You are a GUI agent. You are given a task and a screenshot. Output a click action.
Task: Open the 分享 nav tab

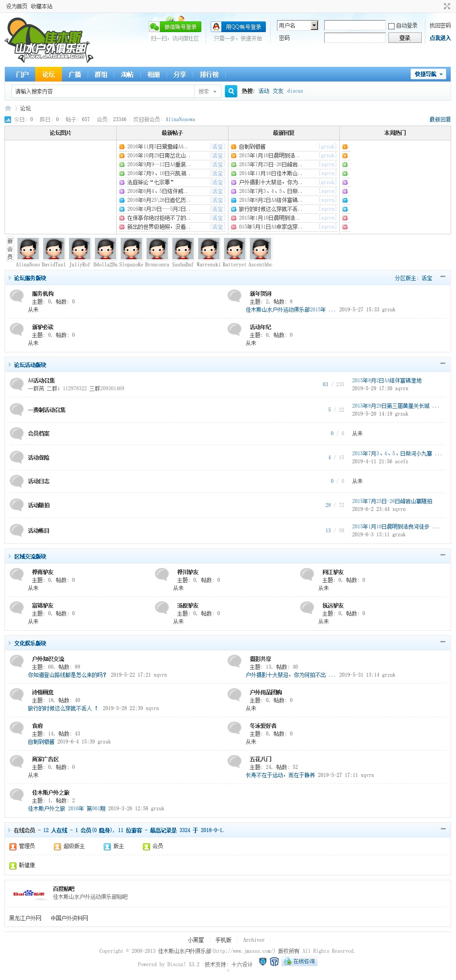pos(180,74)
